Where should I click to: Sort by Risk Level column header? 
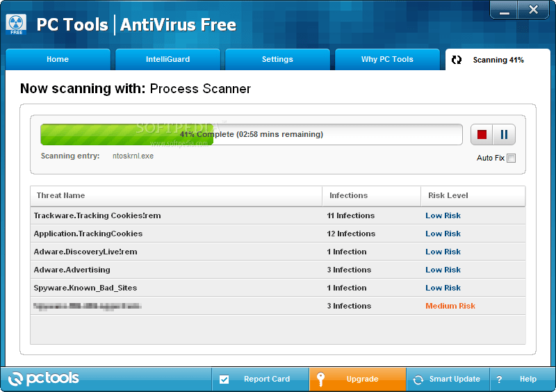click(473, 196)
